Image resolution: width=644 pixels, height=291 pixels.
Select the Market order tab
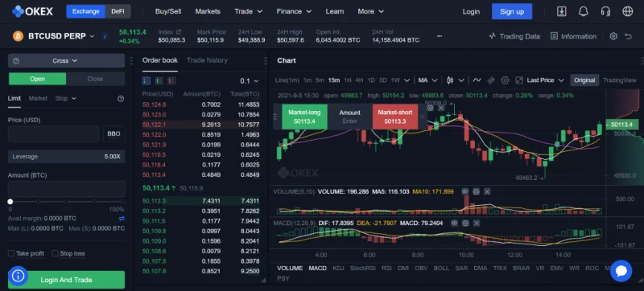(x=38, y=98)
